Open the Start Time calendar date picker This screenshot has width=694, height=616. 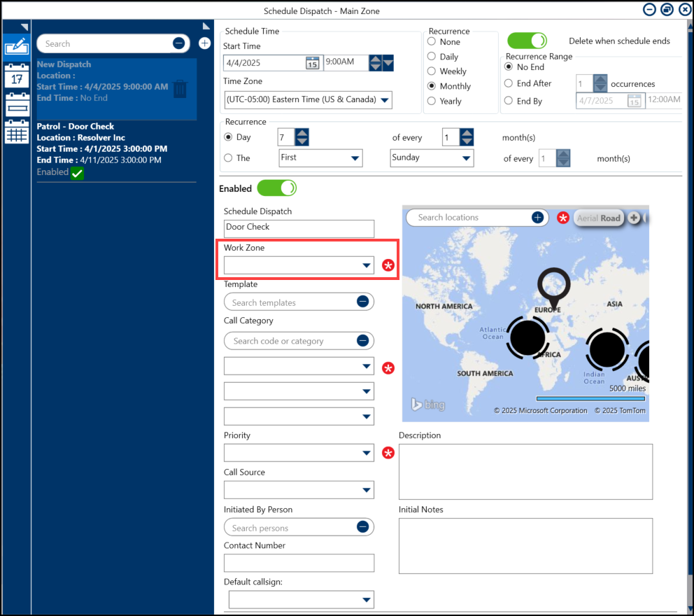coord(312,63)
